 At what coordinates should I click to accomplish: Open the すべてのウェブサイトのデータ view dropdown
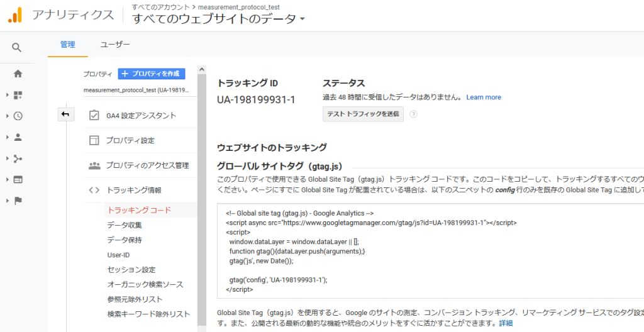coord(218,19)
